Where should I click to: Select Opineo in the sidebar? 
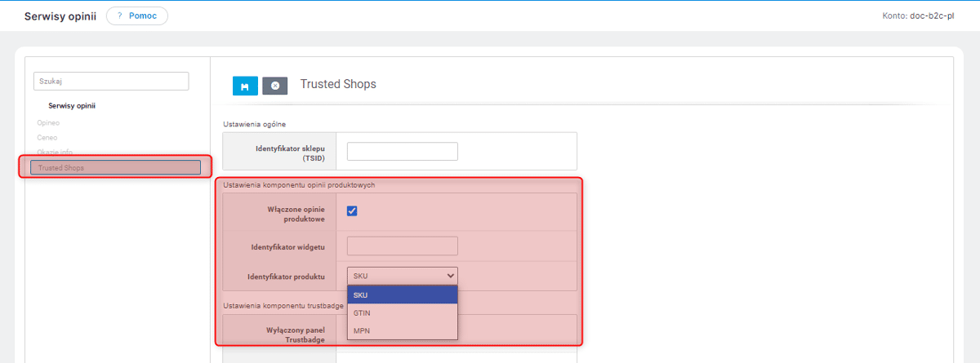tap(48, 122)
